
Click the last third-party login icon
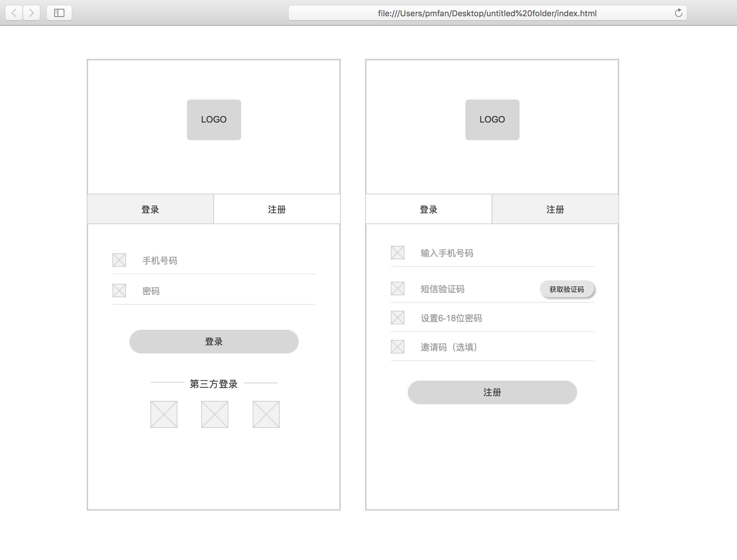(266, 414)
